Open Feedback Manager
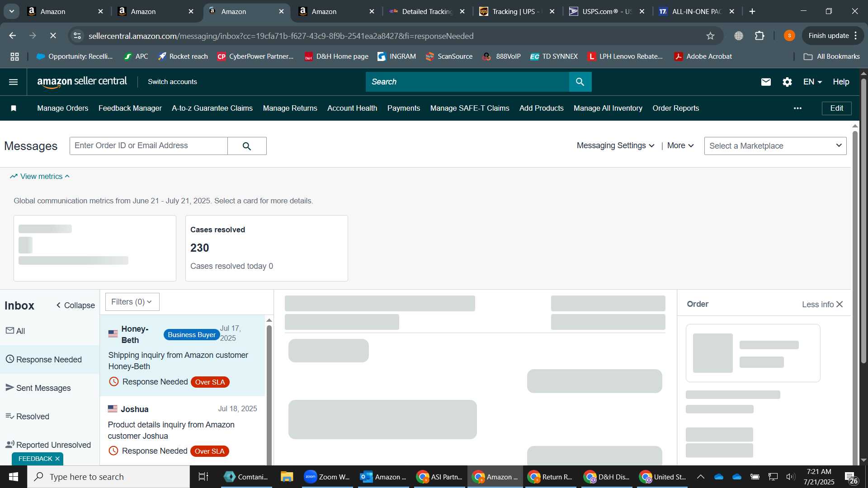This screenshot has width=868, height=488. tap(130, 108)
